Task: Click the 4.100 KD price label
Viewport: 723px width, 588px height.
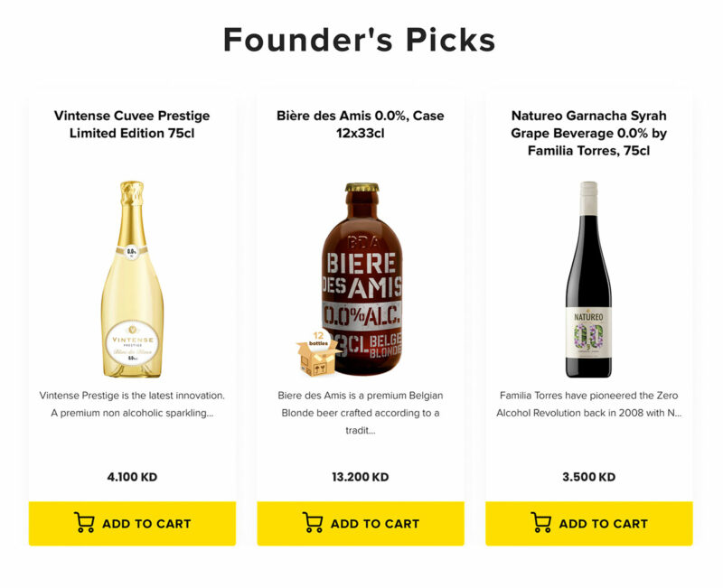Action: tap(133, 472)
